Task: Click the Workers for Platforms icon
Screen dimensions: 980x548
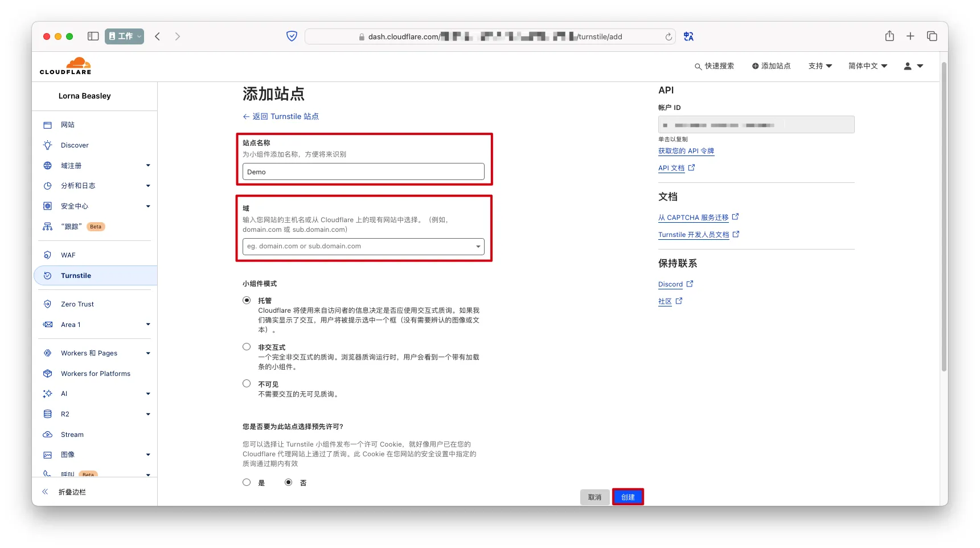Action: (x=48, y=374)
